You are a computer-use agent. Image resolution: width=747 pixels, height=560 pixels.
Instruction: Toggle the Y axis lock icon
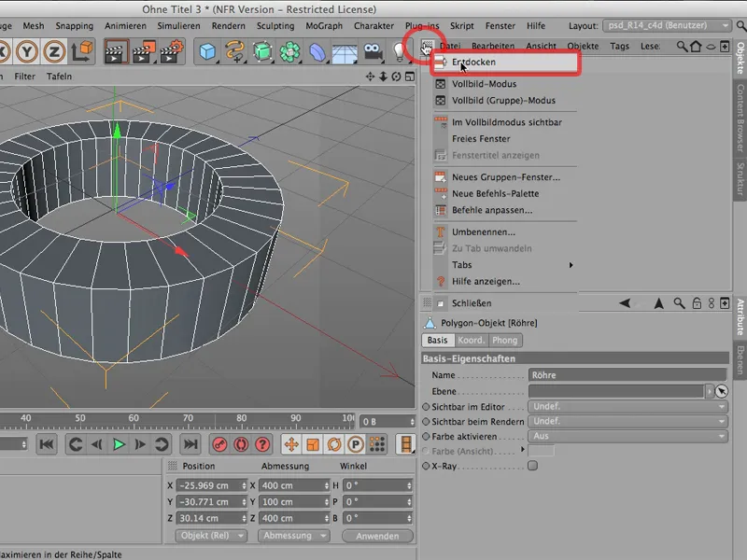[x=27, y=51]
